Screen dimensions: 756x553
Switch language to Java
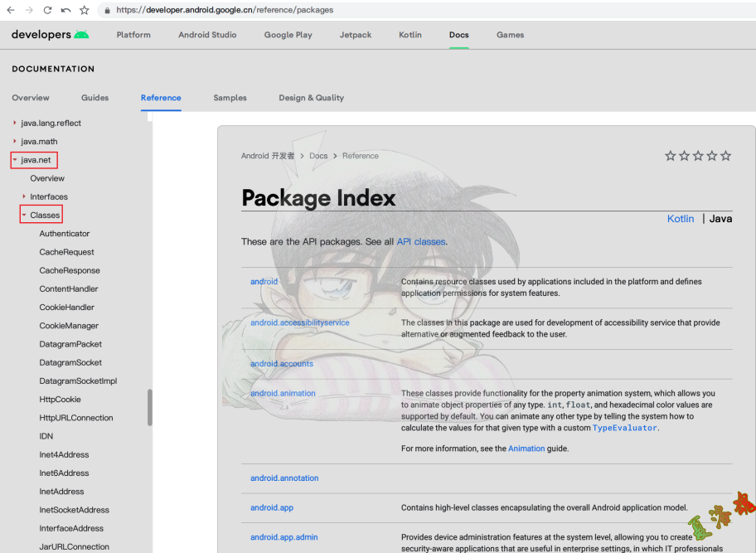720,219
